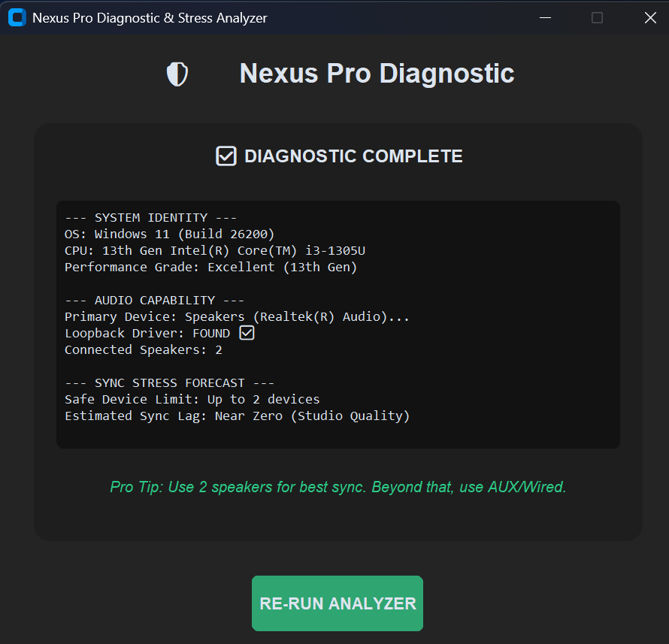Maximize the Nexus Pro Diagnostic window
Screen dimensions: 669x644
coord(597,17)
